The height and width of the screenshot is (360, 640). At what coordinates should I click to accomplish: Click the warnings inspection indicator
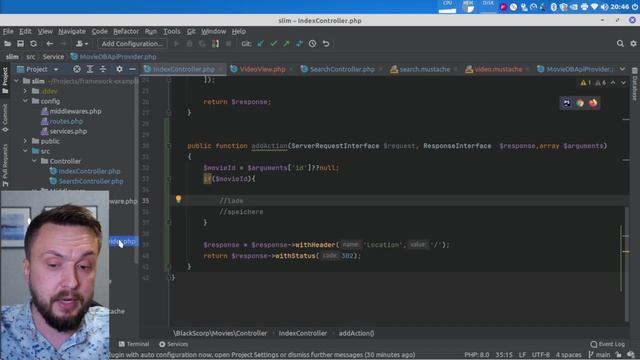[585, 83]
